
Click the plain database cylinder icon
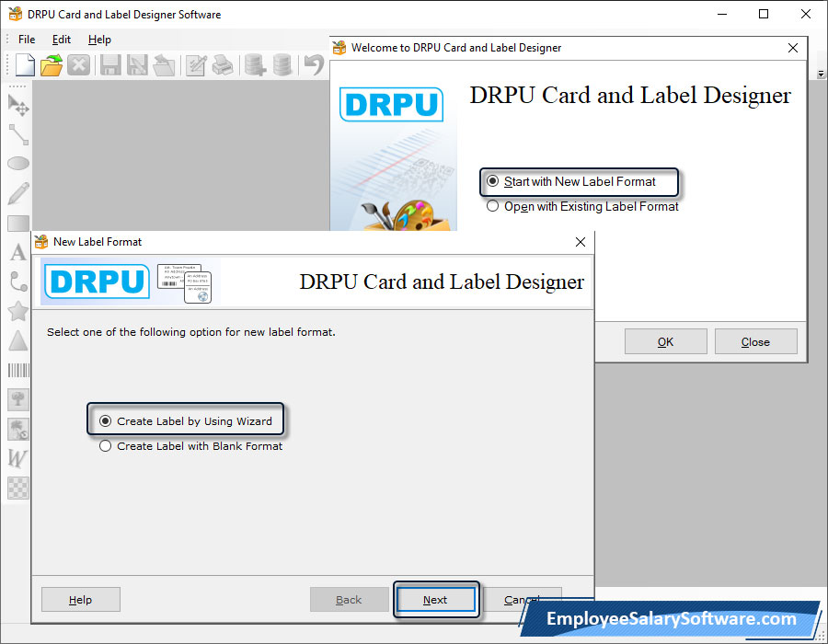(282, 65)
